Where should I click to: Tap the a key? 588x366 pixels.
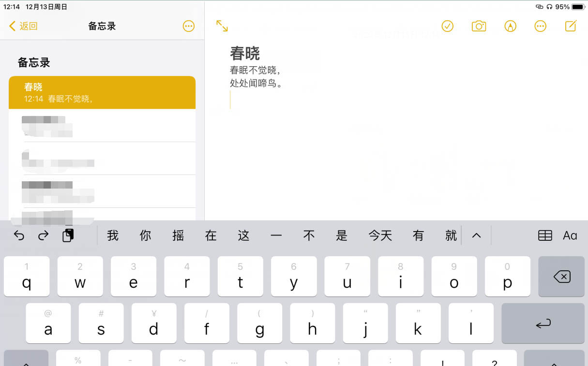(x=48, y=323)
